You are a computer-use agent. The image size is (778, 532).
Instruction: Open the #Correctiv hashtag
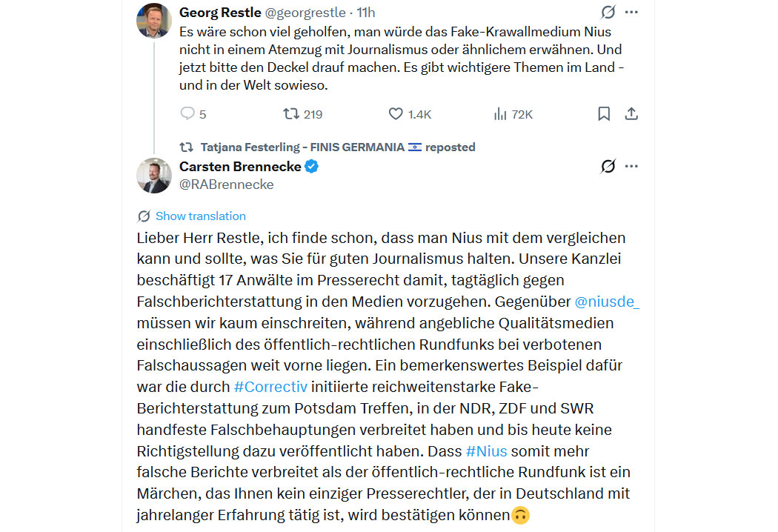(270, 387)
